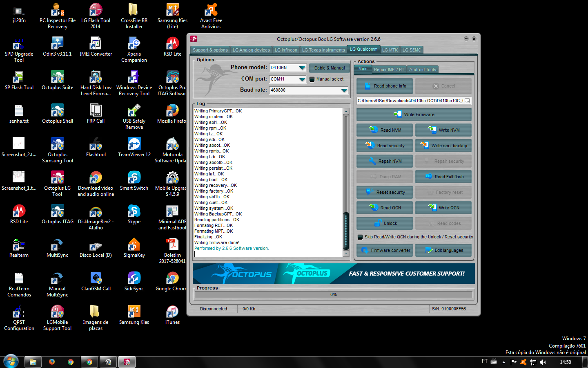The height and width of the screenshot is (368, 588).
Task: Launch Octoplus Samsung Tool desktop icon
Action: click(58, 150)
